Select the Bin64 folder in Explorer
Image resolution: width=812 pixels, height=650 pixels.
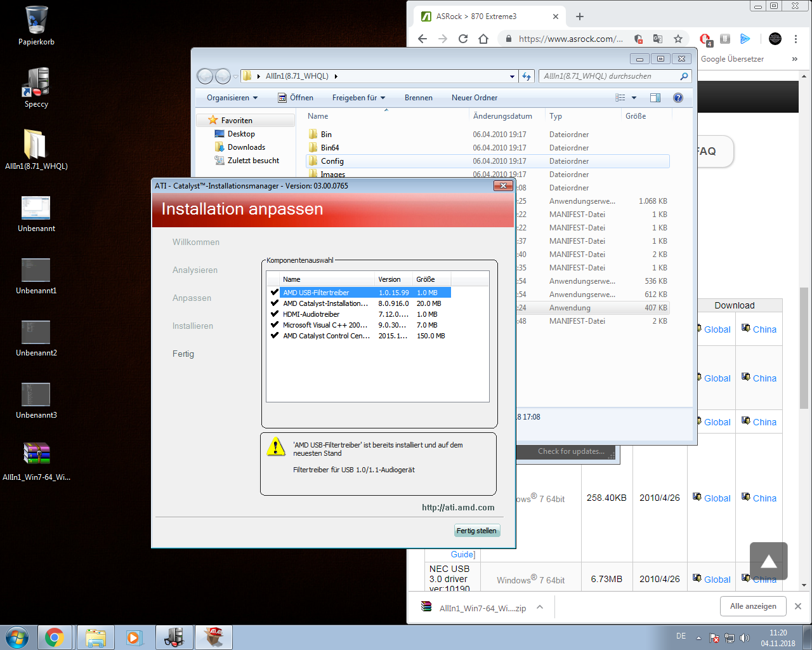point(330,148)
